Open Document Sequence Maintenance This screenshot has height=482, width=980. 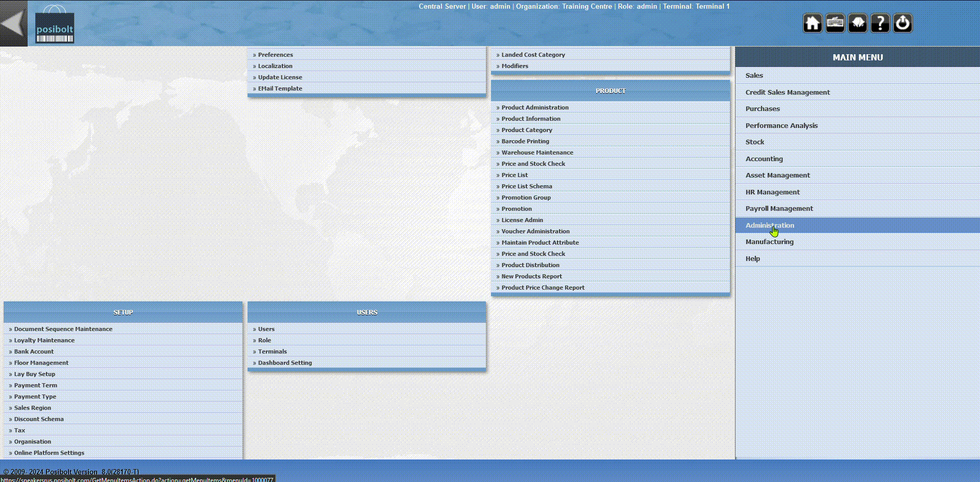(x=63, y=329)
